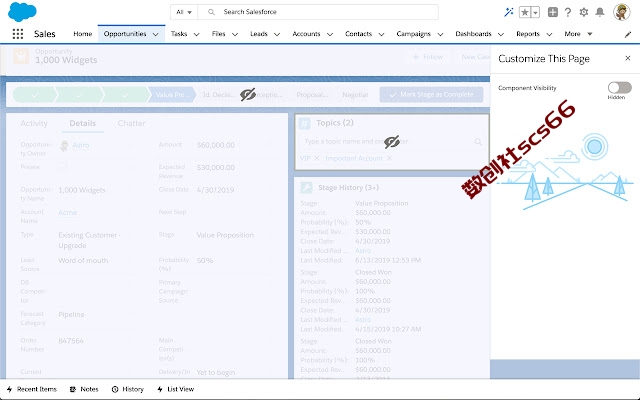
Task: Click the topic name input field
Action: [391, 142]
